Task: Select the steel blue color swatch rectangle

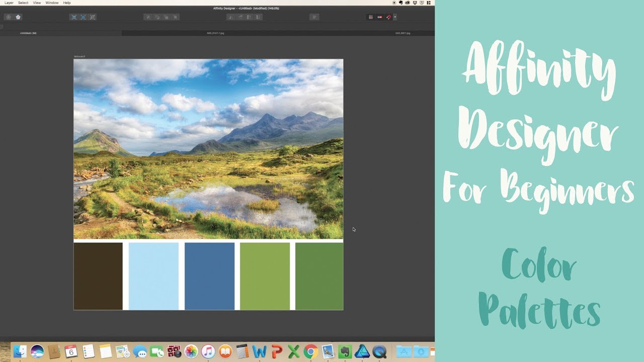Action: [x=209, y=276]
